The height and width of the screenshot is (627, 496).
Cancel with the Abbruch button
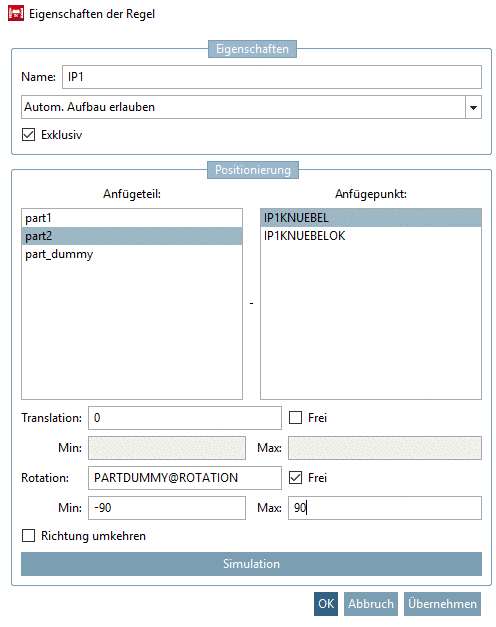(x=371, y=604)
